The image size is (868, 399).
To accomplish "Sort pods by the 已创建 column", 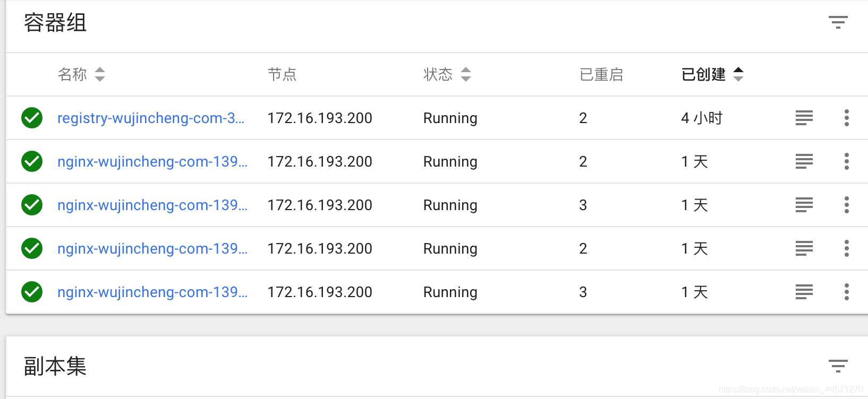I will pos(712,74).
